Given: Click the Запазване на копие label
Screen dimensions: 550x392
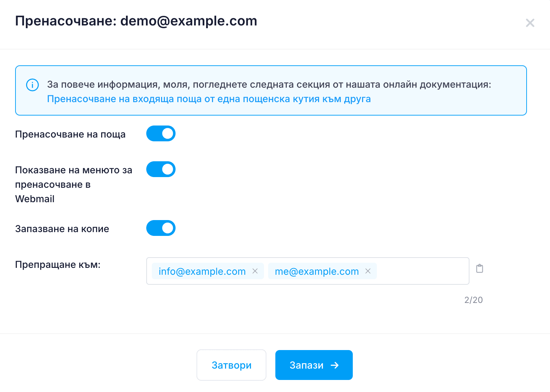Looking at the screenshot, I should click(x=62, y=229).
